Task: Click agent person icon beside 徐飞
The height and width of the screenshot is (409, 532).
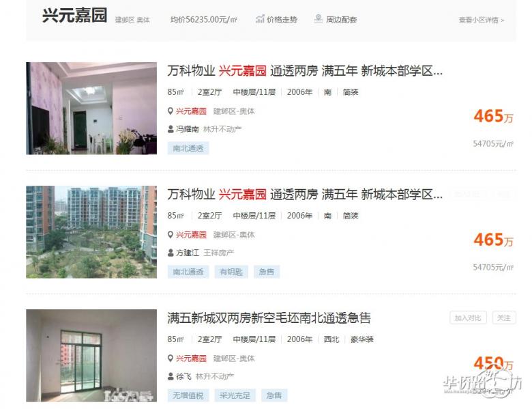Action: [171, 376]
